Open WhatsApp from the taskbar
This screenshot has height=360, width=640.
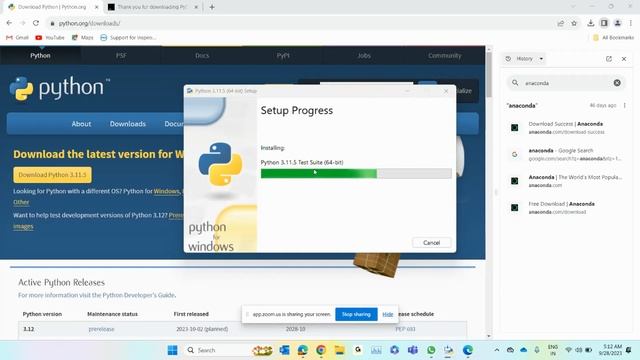[x=431, y=350]
